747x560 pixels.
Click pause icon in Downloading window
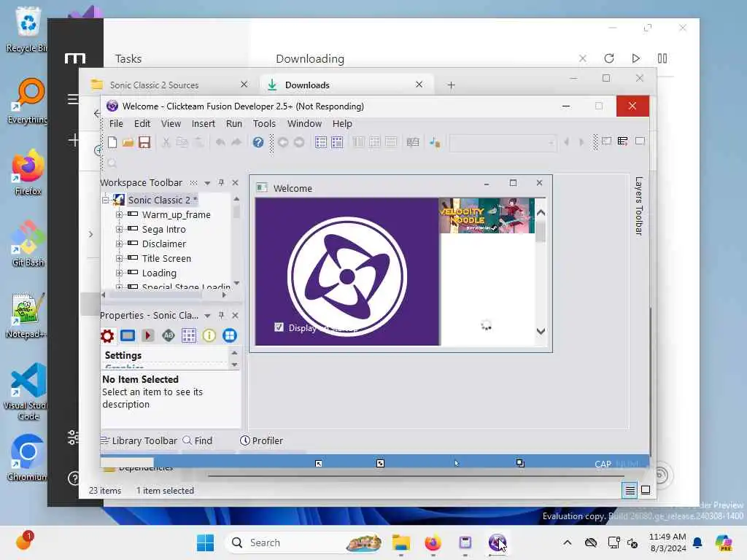point(662,58)
